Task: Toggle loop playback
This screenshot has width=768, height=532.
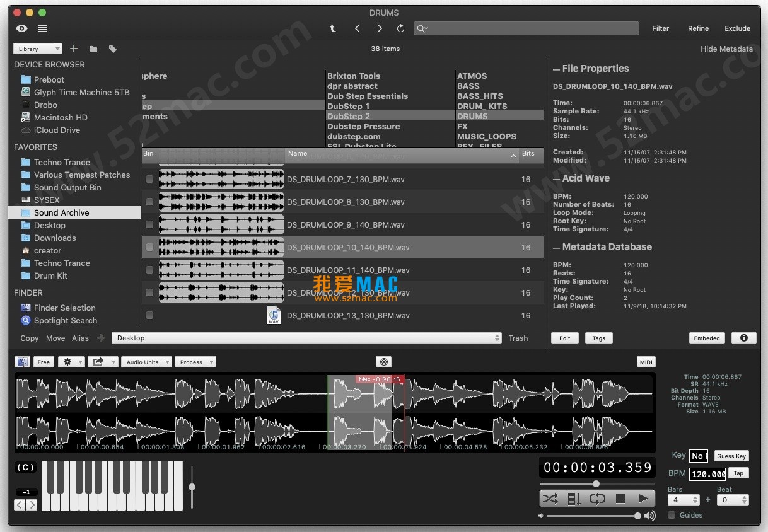Action: click(597, 499)
